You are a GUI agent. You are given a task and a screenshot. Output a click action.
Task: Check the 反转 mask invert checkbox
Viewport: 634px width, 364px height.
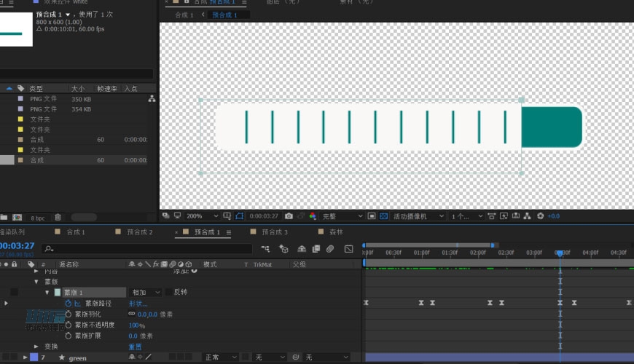coord(169,292)
